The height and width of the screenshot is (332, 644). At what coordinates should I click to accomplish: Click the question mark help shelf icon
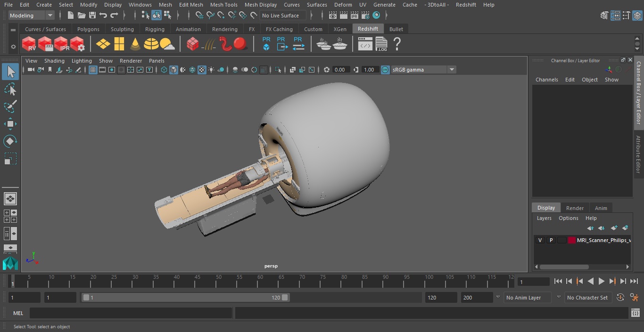pos(397,44)
